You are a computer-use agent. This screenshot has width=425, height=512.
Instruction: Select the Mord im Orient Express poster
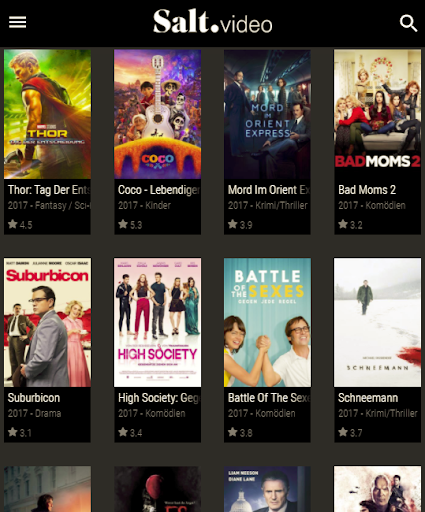coord(267,114)
